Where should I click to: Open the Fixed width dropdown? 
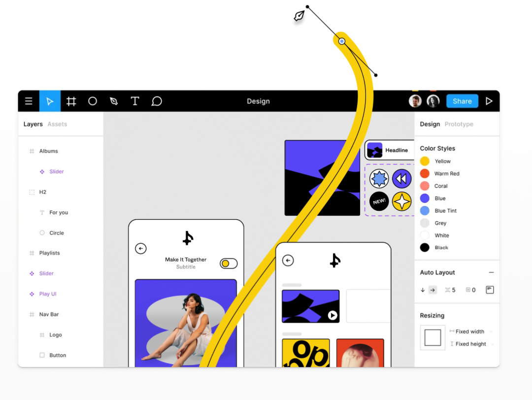(471, 332)
